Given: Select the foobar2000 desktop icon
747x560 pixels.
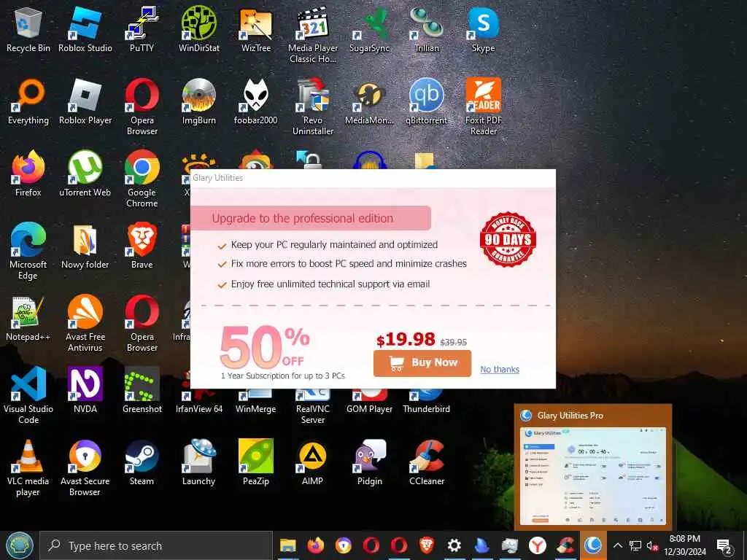Looking at the screenshot, I should click(x=256, y=101).
